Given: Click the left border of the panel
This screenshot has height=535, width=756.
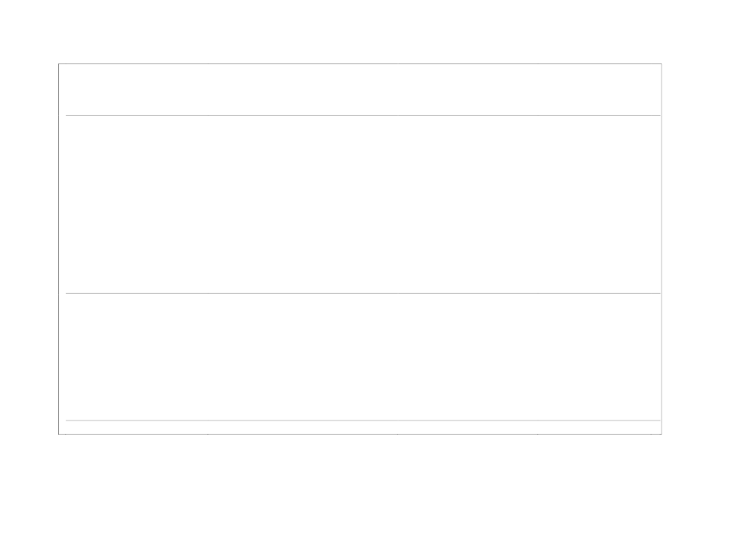Looking at the screenshot, I should click(58, 249).
